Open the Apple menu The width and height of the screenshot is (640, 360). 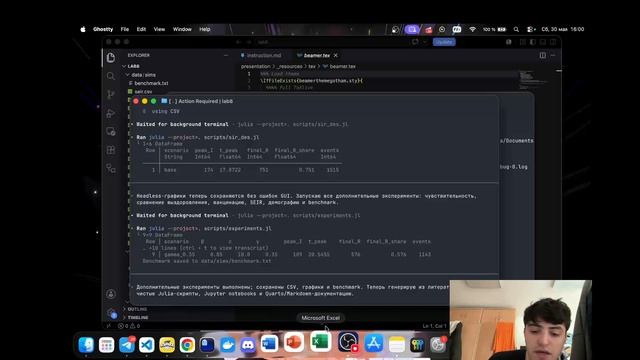click(83, 29)
